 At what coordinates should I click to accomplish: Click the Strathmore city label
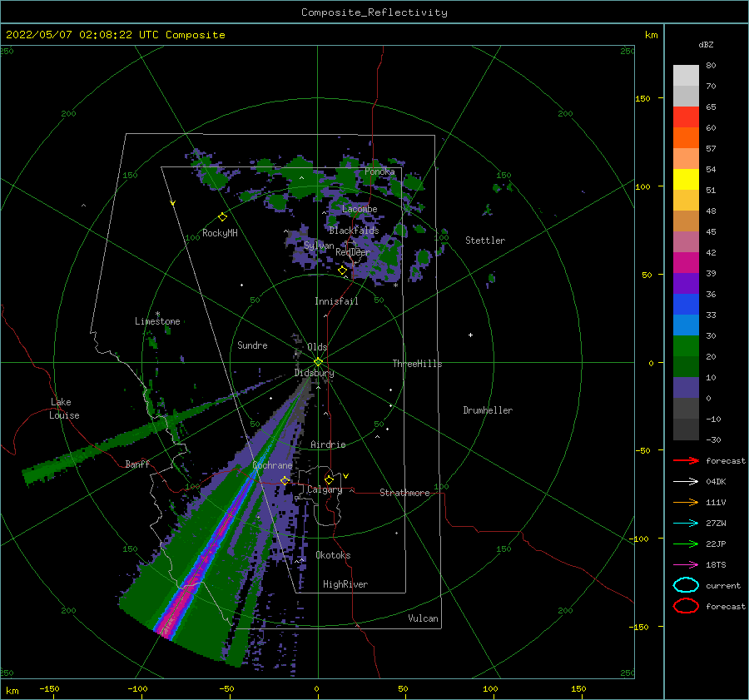click(x=404, y=493)
